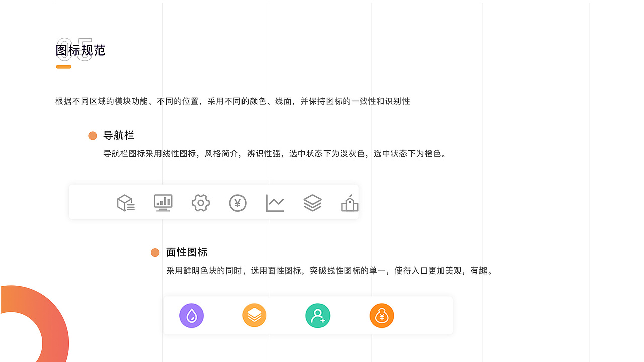Click the sentence starting 根据不同区域的模块功能
This screenshot has width=644, height=362.
(232, 101)
